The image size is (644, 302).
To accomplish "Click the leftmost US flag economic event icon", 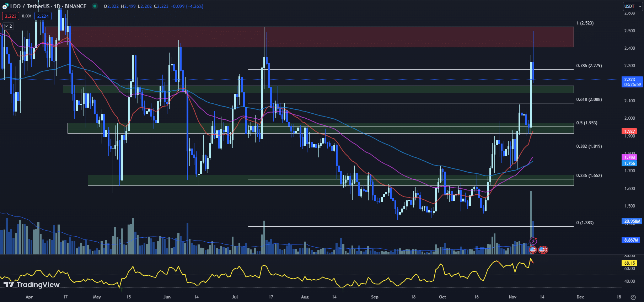I will coord(532,250).
